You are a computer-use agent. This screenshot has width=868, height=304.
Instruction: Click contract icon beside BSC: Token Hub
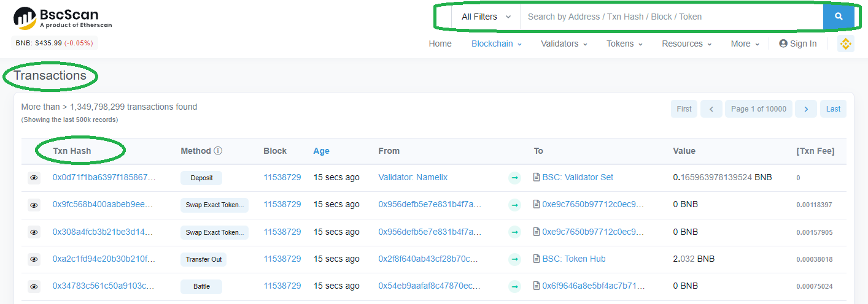point(537,259)
